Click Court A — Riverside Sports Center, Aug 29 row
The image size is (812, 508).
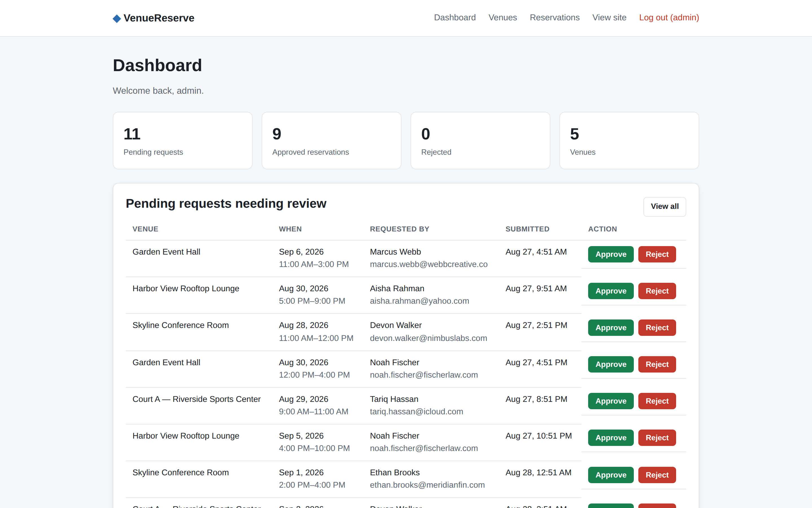pos(406,406)
